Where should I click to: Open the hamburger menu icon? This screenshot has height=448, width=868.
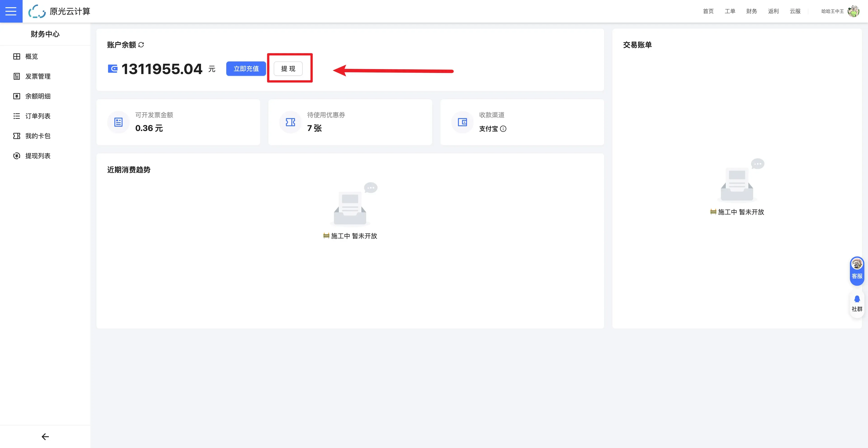pos(11,11)
